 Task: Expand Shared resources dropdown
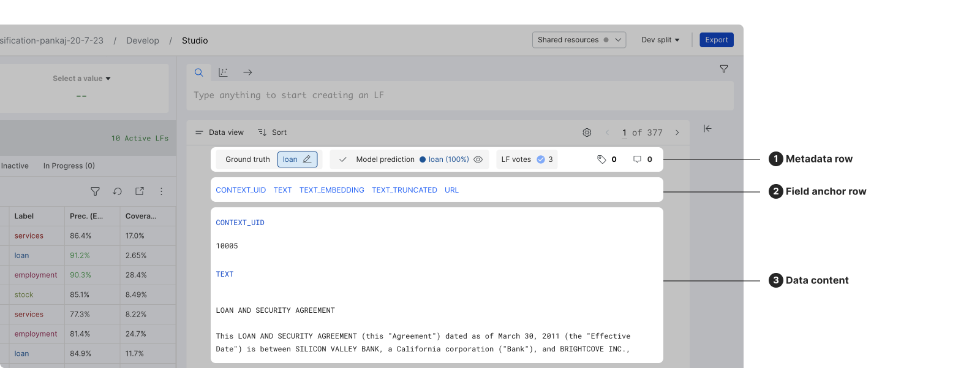tap(579, 40)
